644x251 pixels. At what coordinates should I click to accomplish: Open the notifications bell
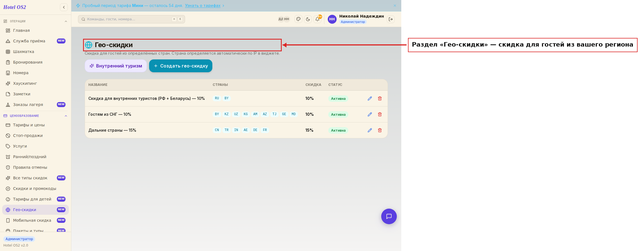(x=317, y=19)
